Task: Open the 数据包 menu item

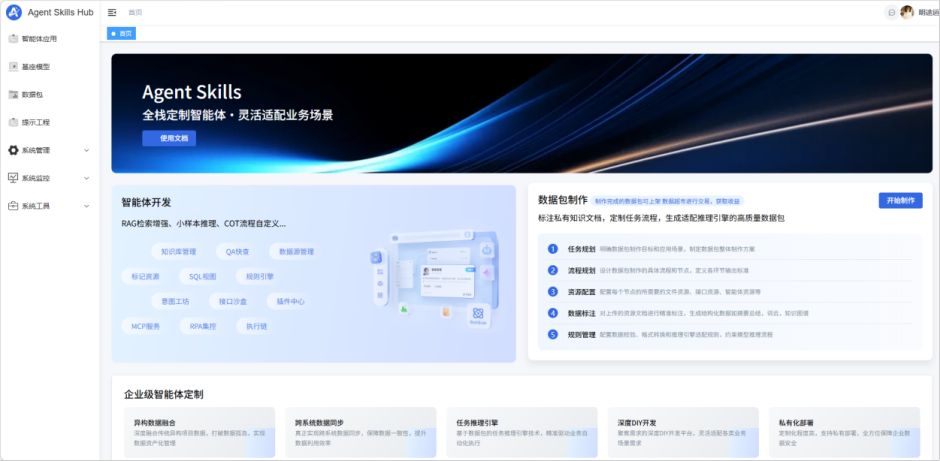Action: pyautogui.click(x=50, y=95)
